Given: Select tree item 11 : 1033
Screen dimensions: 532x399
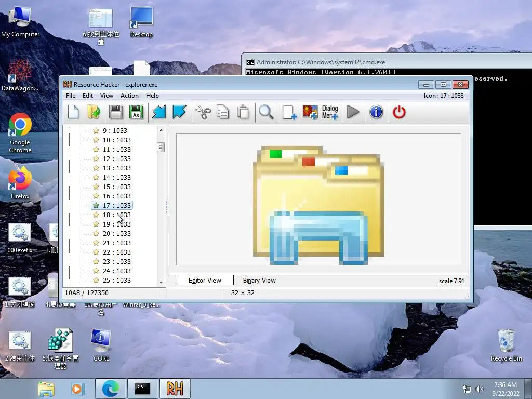Looking at the screenshot, I should tap(117, 149).
